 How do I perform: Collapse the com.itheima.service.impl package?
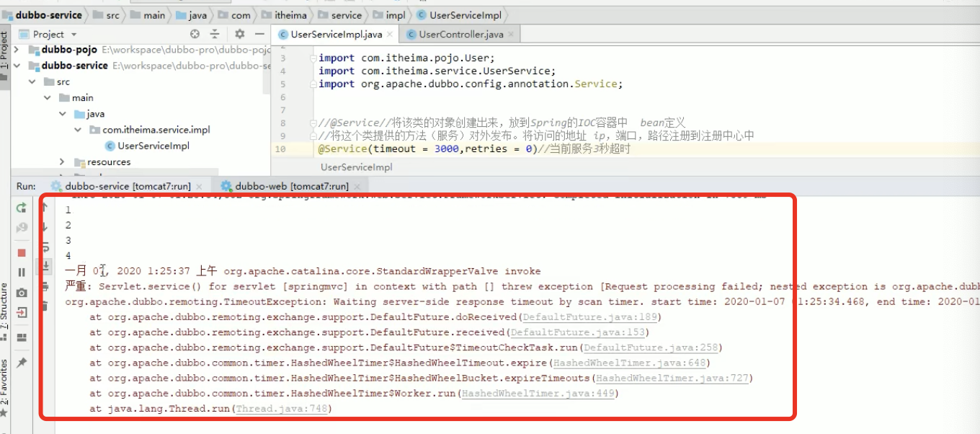79,130
